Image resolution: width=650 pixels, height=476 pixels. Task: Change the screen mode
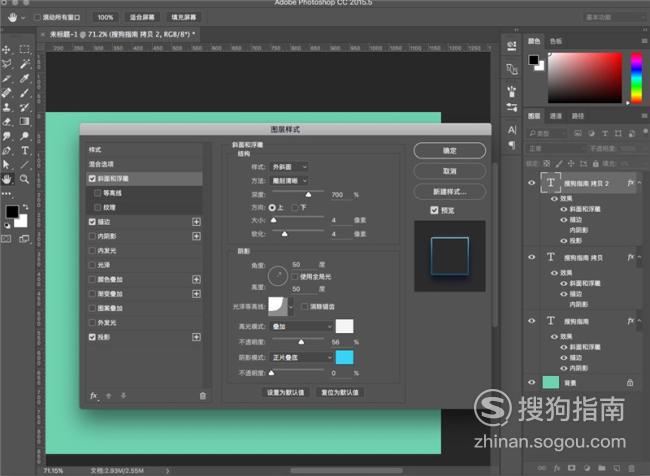(x=24, y=239)
